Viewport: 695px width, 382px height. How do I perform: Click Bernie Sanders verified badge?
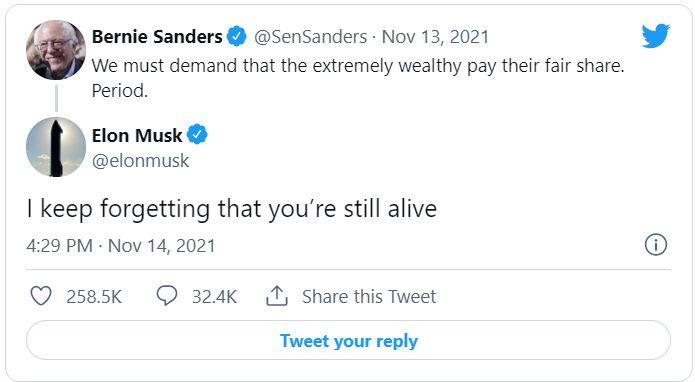pyautogui.click(x=237, y=36)
